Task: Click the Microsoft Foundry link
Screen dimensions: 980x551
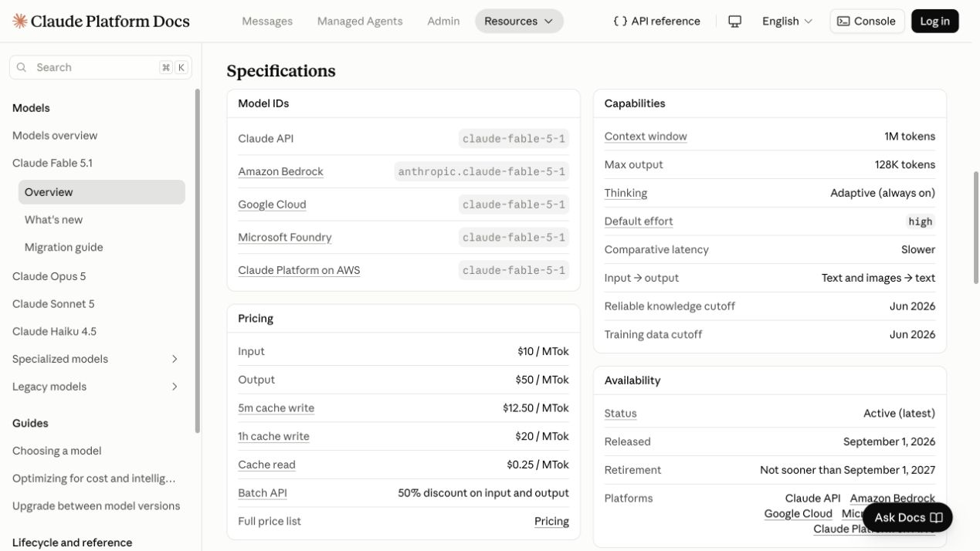Action: click(284, 237)
